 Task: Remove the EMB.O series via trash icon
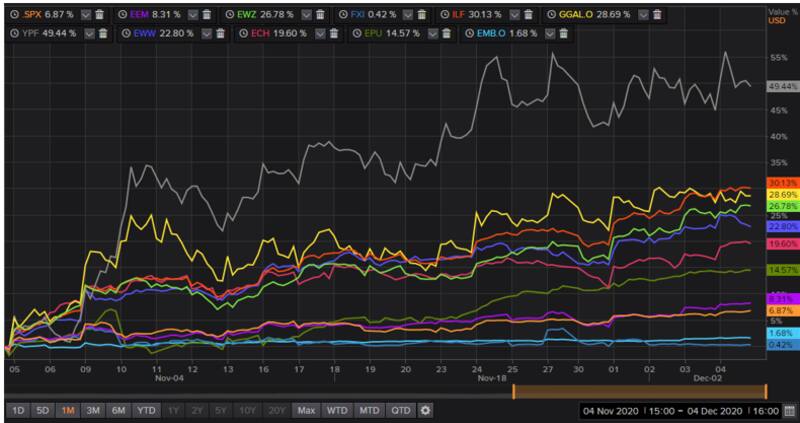pos(563,33)
